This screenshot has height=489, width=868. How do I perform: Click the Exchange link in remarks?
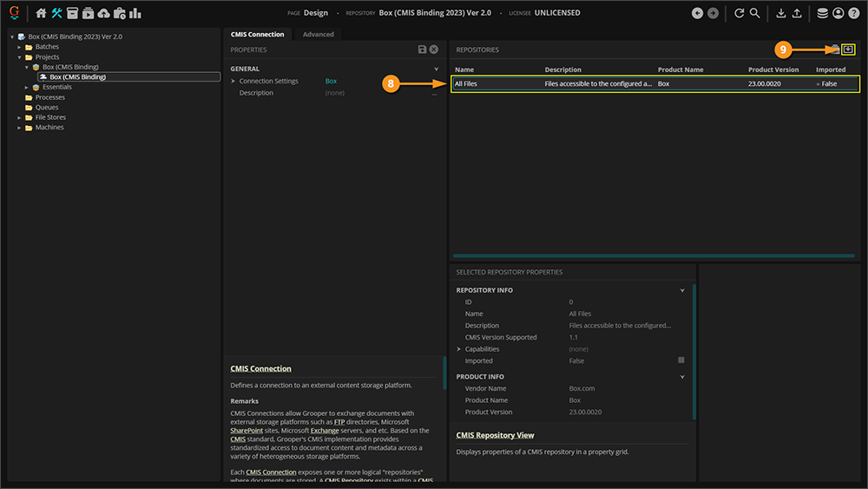[322, 430]
